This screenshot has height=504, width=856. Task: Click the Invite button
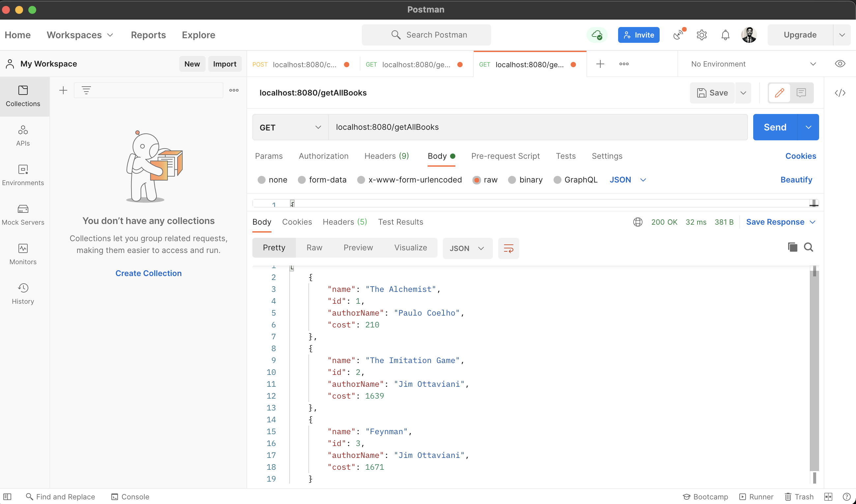click(x=639, y=35)
